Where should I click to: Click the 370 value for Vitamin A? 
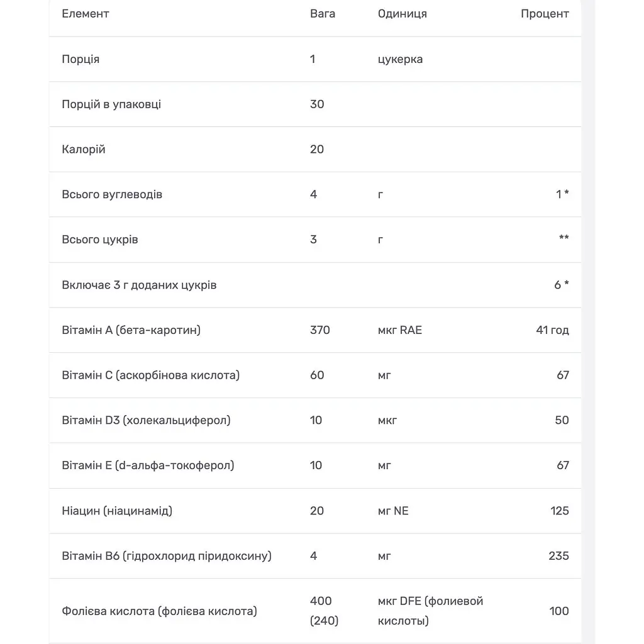point(320,330)
